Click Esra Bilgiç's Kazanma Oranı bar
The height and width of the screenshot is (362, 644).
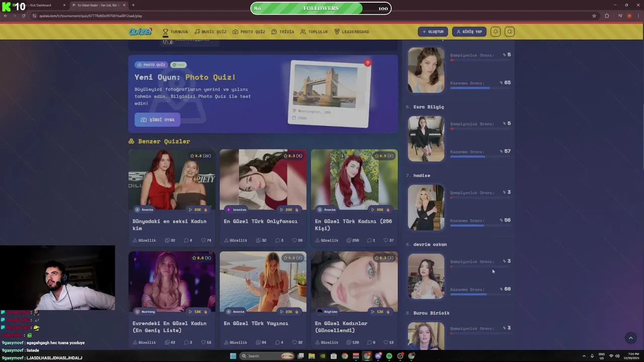pyautogui.click(x=480, y=156)
